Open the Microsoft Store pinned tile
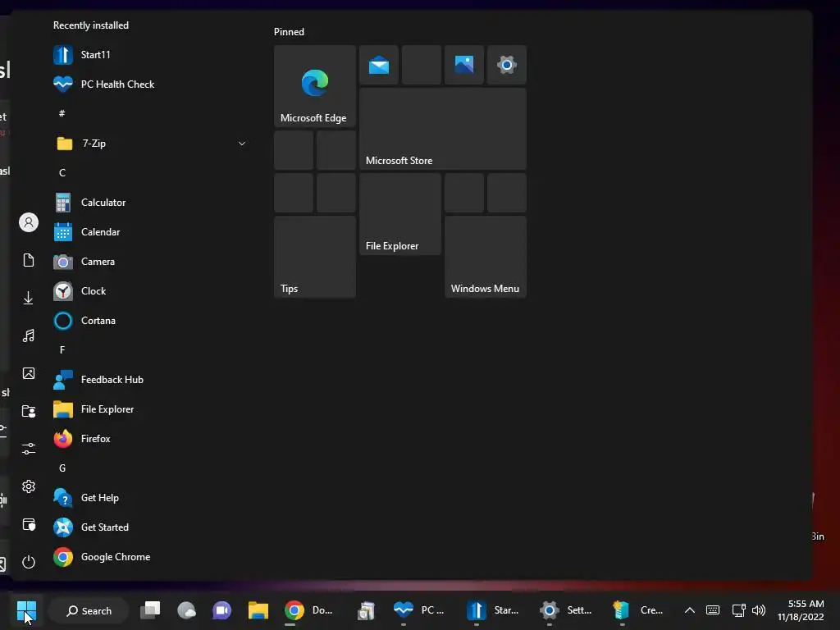Image resolution: width=840 pixels, height=630 pixels. pos(442,129)
